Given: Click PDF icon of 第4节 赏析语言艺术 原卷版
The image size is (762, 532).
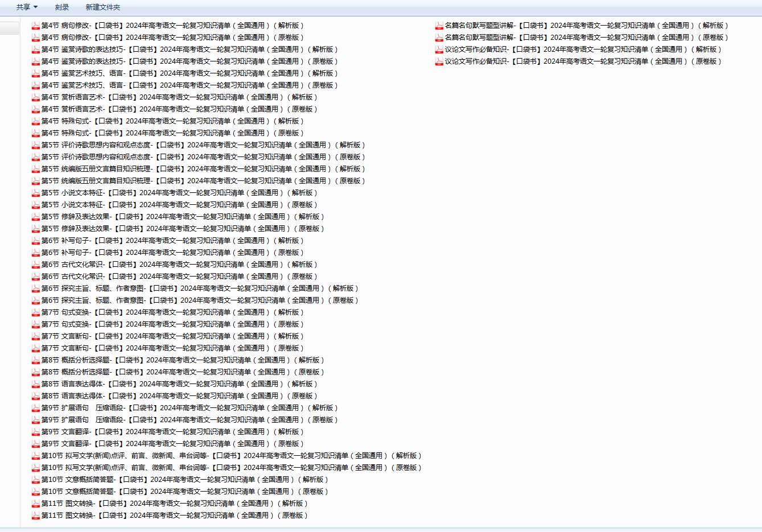Looking at the screenshot, I should click(35, 109).
